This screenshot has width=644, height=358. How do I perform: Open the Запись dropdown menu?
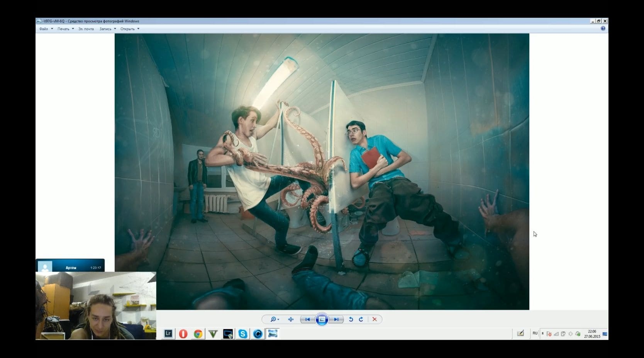(108, 29)
